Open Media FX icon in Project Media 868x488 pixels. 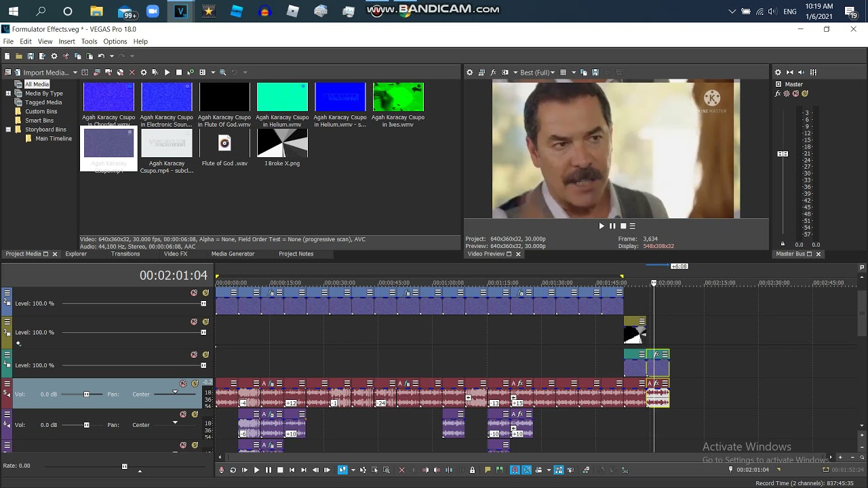[x=155, y=73]
